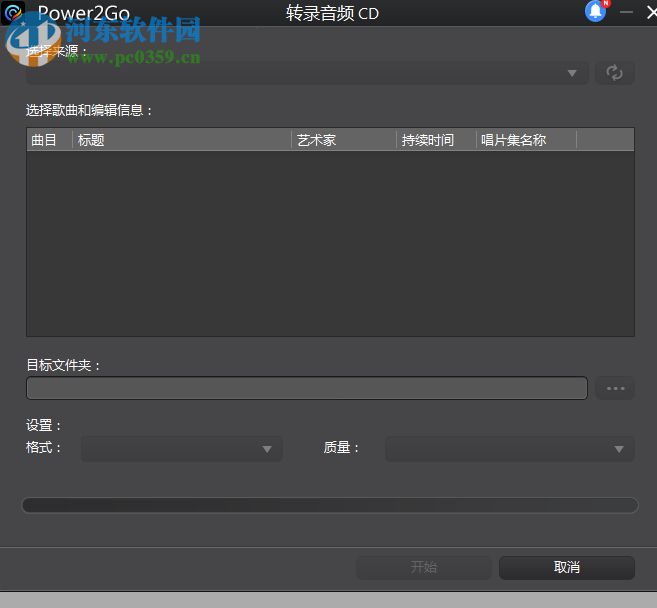Open the 选择来源 source dropdown
The height and width of the screenshot is (608, 657).
coord(307,73)
